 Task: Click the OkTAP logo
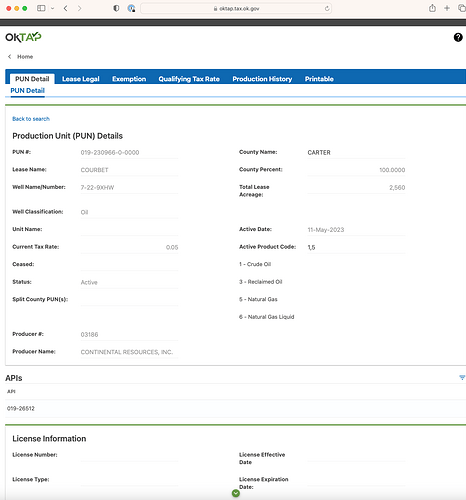(x=23, y=37)
